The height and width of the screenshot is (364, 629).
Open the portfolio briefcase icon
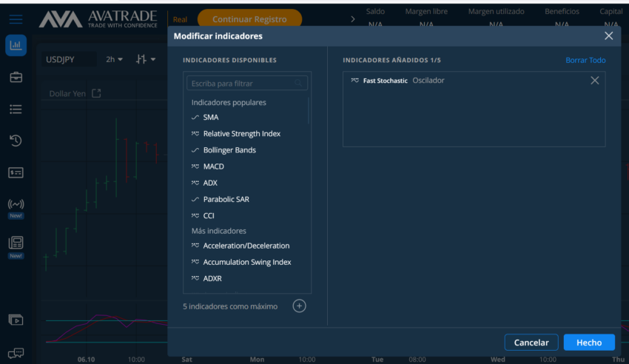[x=16, y=77]
